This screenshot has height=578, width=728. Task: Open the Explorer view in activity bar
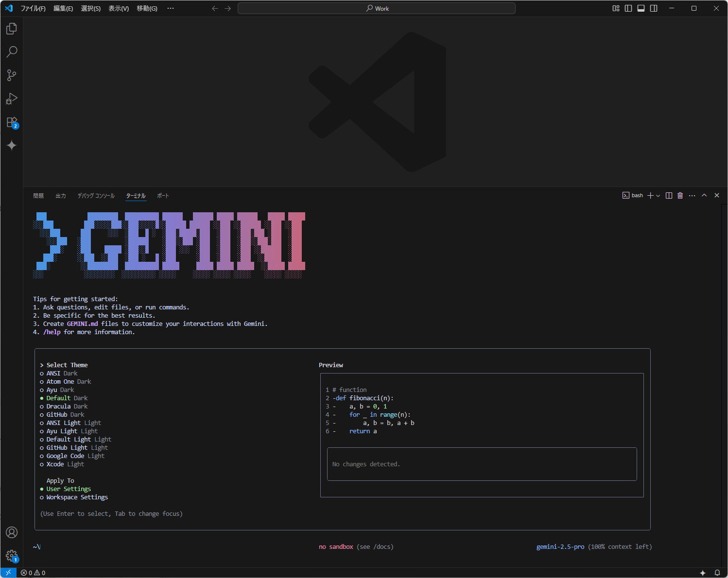click(x=12, y=29)
